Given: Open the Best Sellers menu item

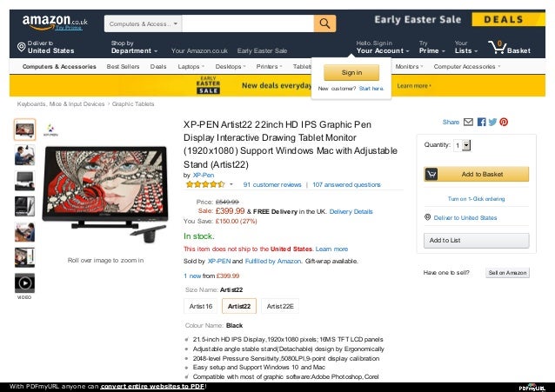Looking at the screenshot, I should tap(123, 67).
